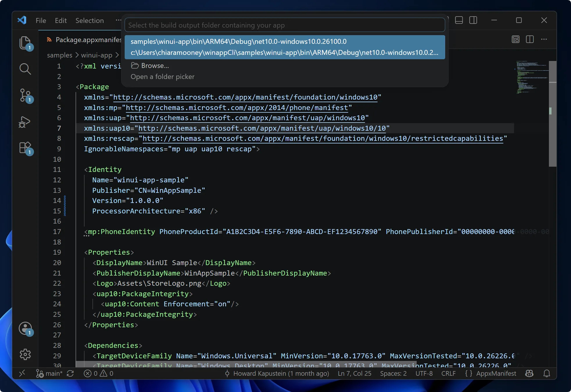This screenshot has width=571, height=392.
Task: Open the Edit menu
Action: pyautogui.click(x=61, y=20)
